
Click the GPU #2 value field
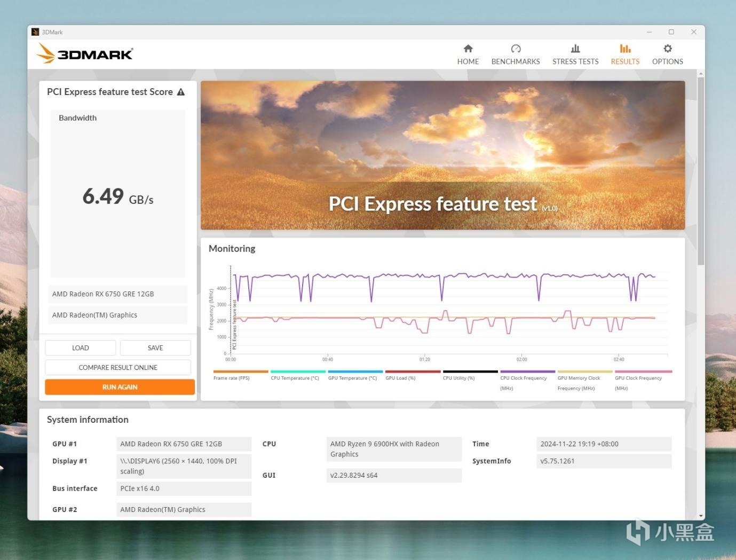coord(184,510)
